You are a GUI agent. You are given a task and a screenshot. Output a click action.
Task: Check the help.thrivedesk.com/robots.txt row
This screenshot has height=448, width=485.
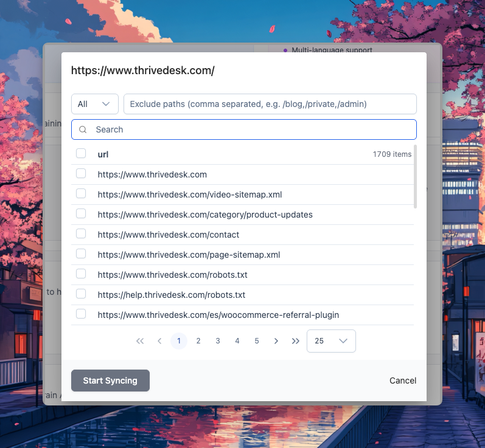[81, 294]
